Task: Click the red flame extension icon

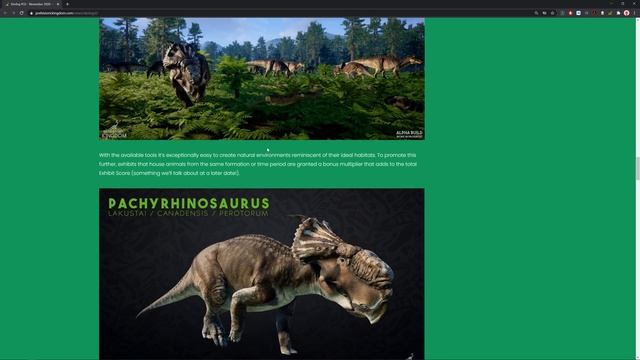Action: (570, 13)
